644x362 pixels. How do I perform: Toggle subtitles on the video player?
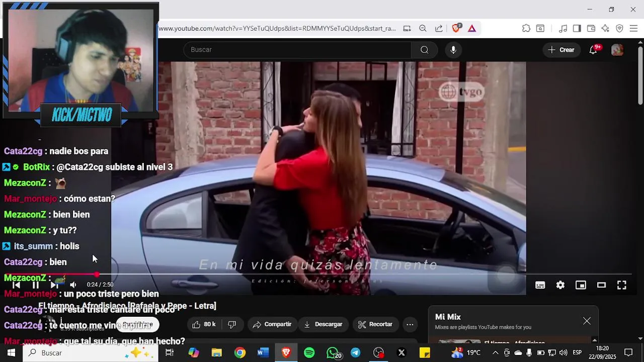(540, 285)
